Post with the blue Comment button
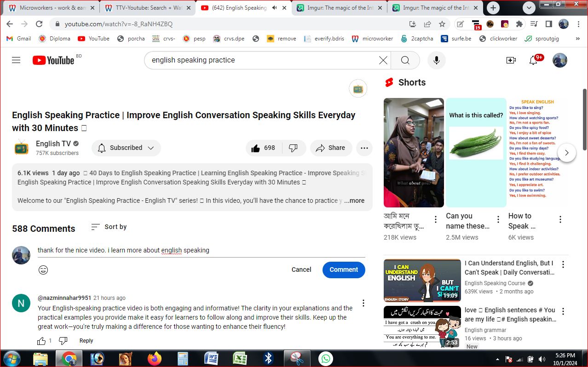Viewport: 588px width, 367px height. [x=344, y=270]
